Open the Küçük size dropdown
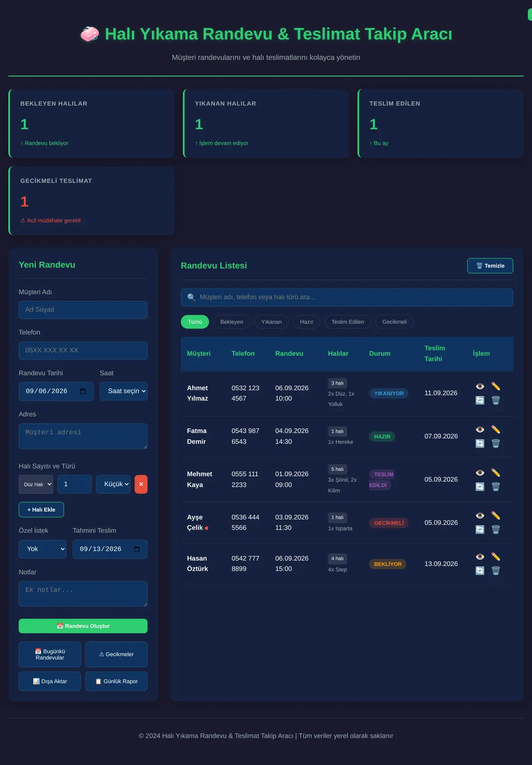The width and height of the screenshot is (532, 765). (113, 484)
